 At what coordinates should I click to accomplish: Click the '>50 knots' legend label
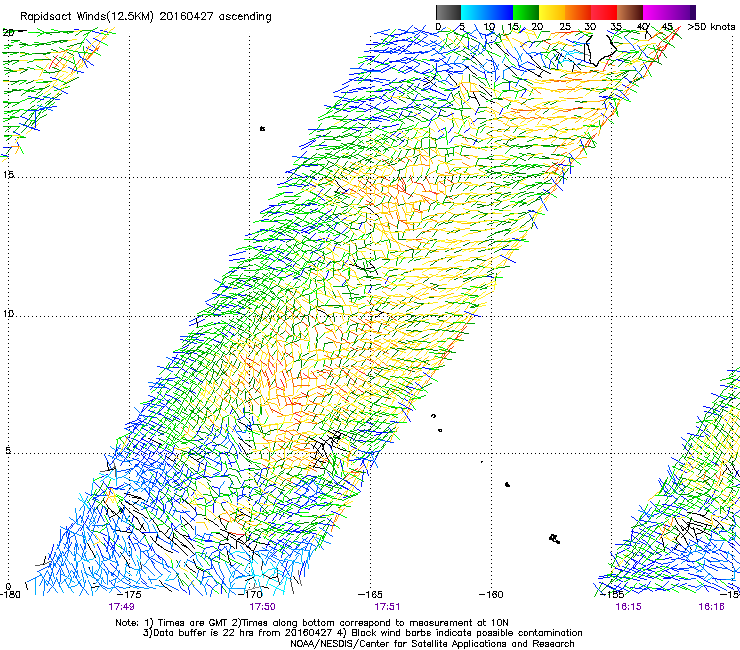(x=712, y=27)
